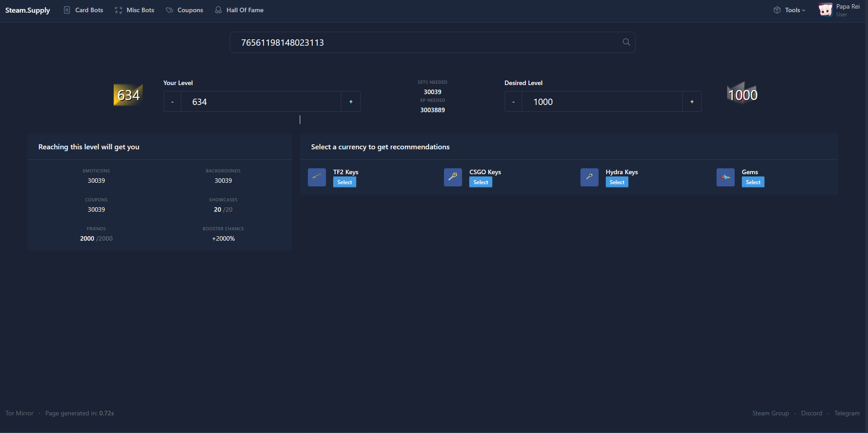The height and width of the screenshot is (433, 868).
Task: Click the TF2 Keys item icon
Action: (x=317, y=177)
